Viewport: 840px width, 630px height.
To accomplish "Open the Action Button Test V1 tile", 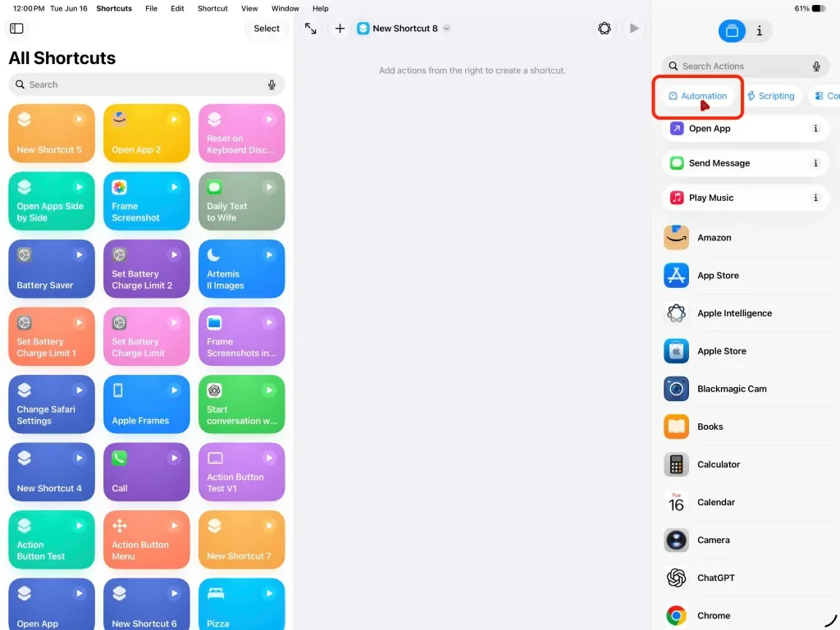I will [242, 472].
